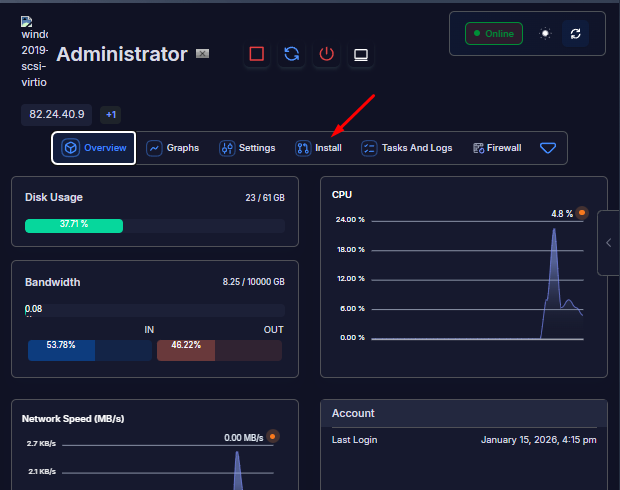
Task: Open the VNC console monitor icon
Action: point(361,55)
